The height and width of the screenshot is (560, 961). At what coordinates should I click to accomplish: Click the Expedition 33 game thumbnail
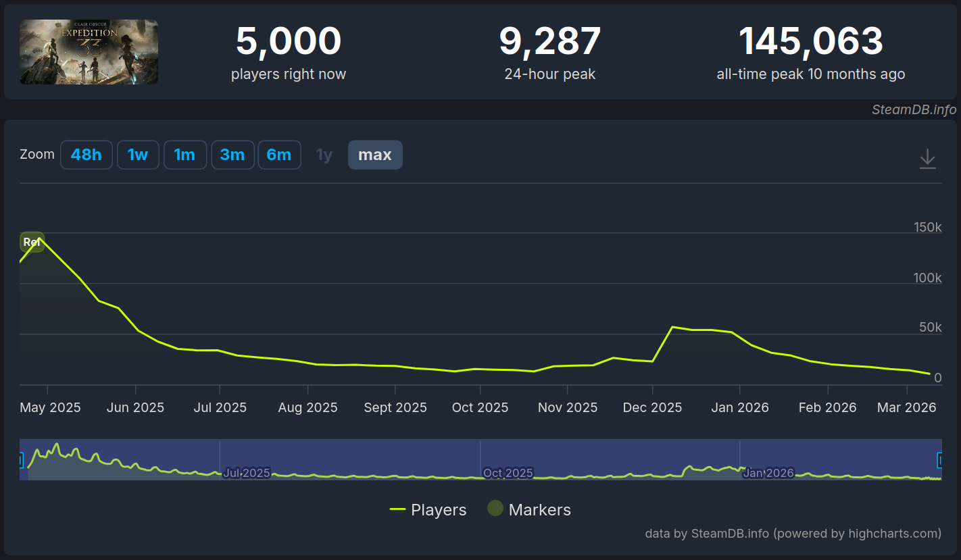pyautogui.click(x=89, y=52)
